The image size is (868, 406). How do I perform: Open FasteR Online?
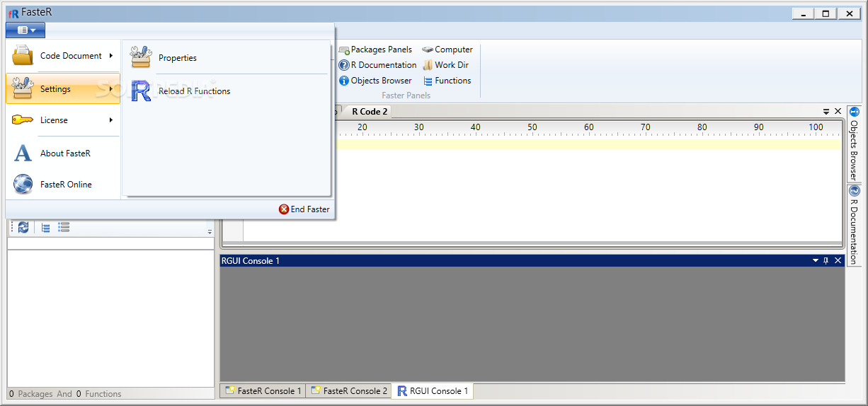(x=63, y=185)
